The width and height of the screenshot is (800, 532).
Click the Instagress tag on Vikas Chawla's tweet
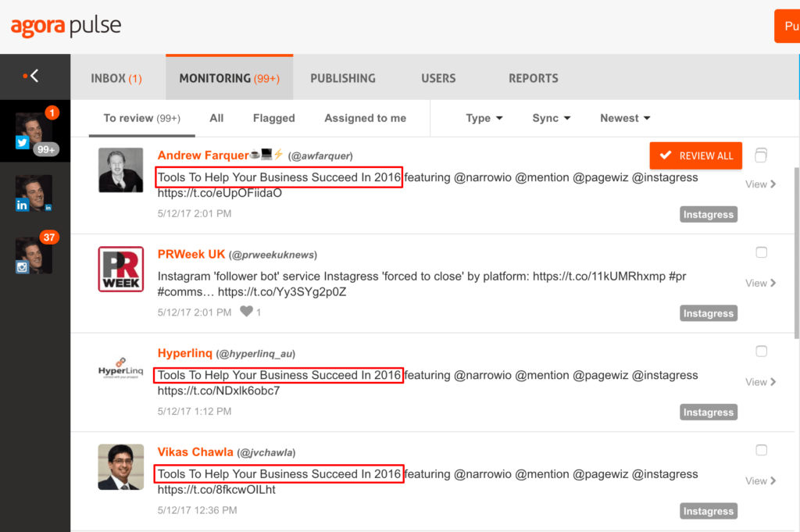coord(708,511)
